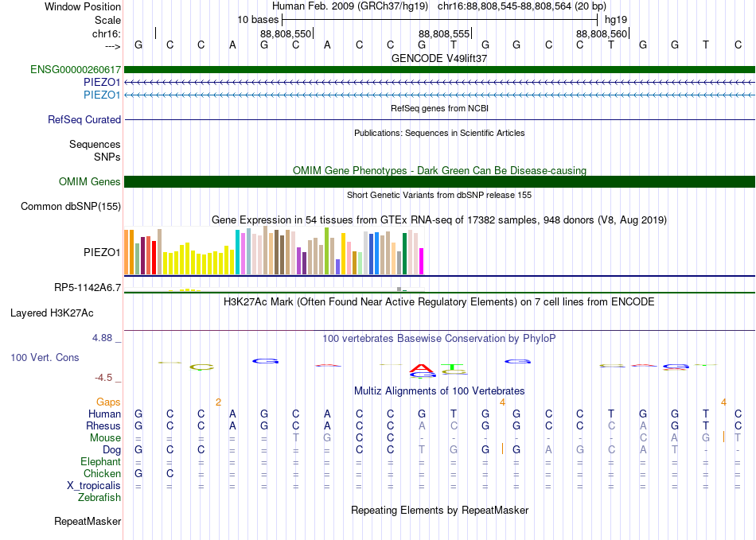Click the ENSG00000260617 gene label
The width and height of the screenshot is (756, 540).
coord(76,70)
